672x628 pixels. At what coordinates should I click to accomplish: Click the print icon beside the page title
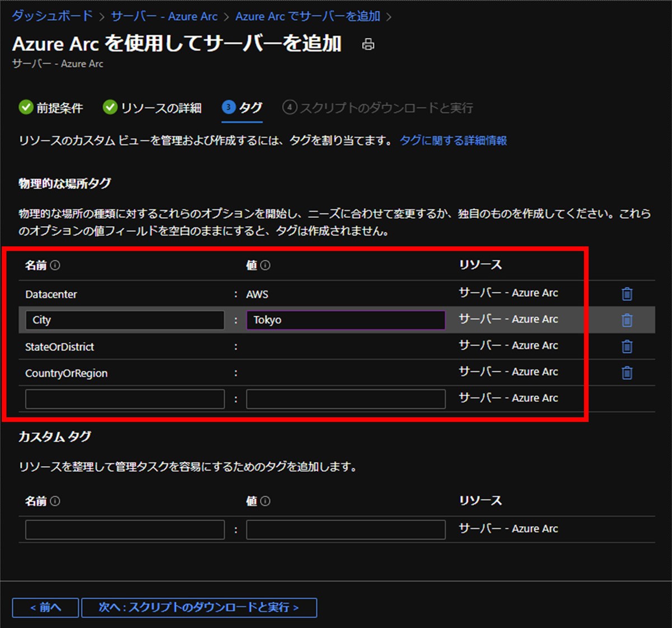tap(368, 44)
